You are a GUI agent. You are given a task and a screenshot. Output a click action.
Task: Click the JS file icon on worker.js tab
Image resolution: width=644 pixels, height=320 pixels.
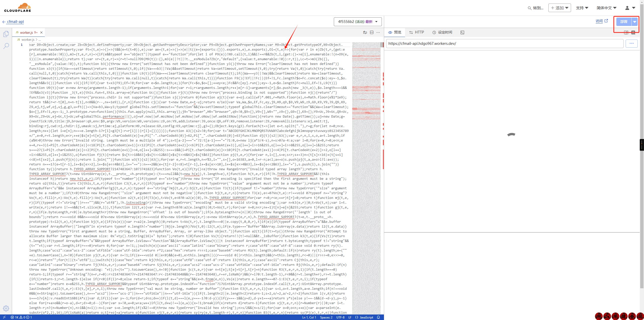pyautogui.click(x=17, y=32)
